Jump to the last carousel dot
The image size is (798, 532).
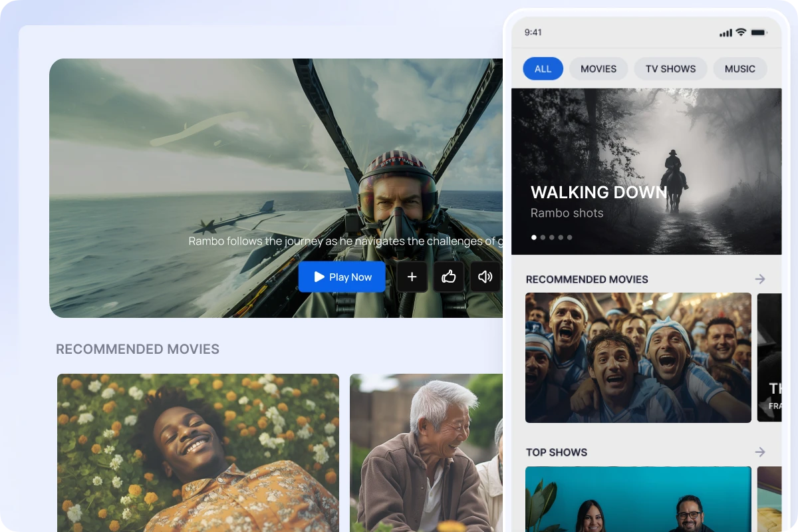click(569, 237)
